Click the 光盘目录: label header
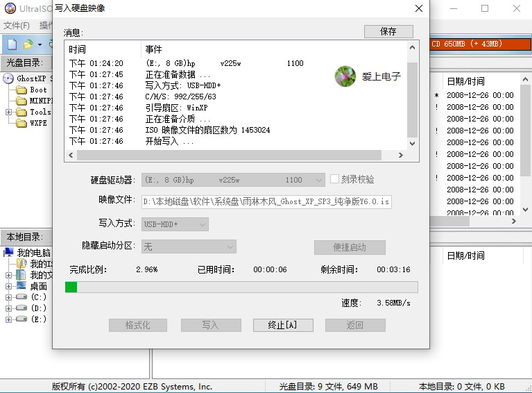The height and width of the screenshot is (393, 532). click(25, 62)
